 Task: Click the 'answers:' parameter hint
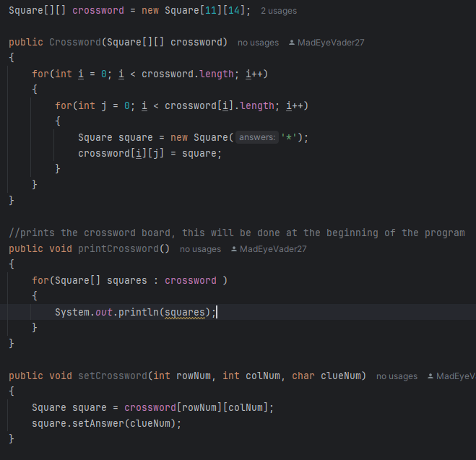coord(257,137)
